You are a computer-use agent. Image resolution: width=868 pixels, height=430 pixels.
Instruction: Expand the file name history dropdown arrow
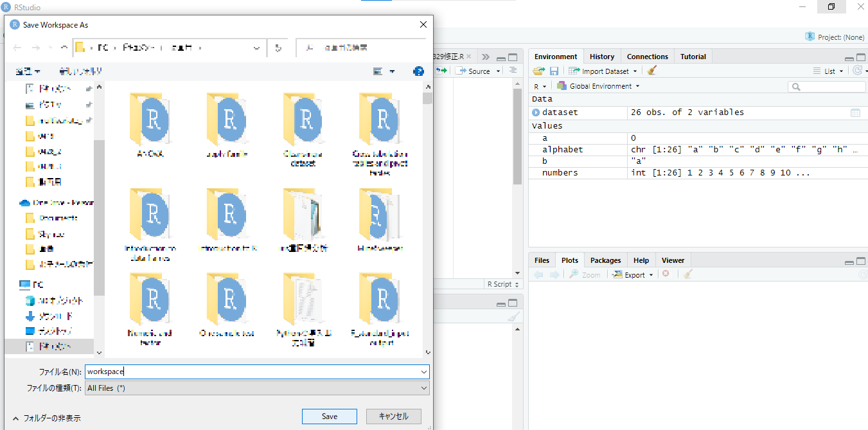[424, 372]
